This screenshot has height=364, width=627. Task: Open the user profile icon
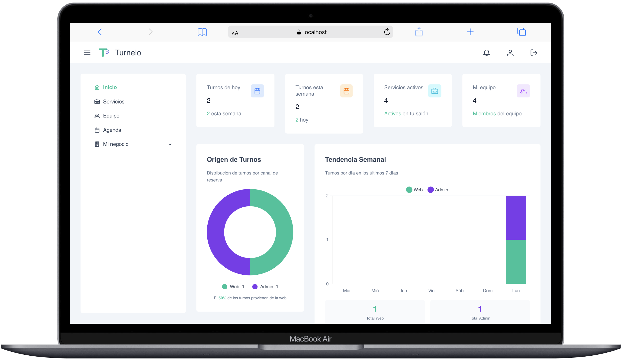pos(510,53)
